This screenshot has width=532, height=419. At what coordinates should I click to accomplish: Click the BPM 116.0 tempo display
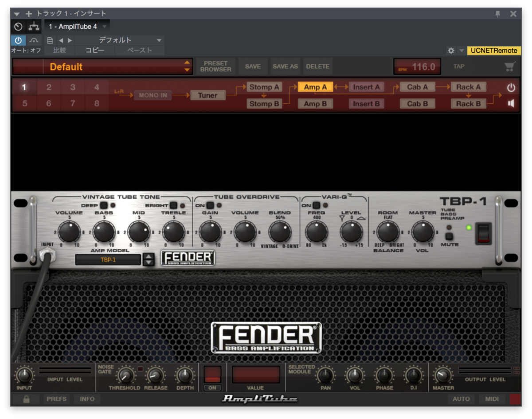(x=417, y=67)
